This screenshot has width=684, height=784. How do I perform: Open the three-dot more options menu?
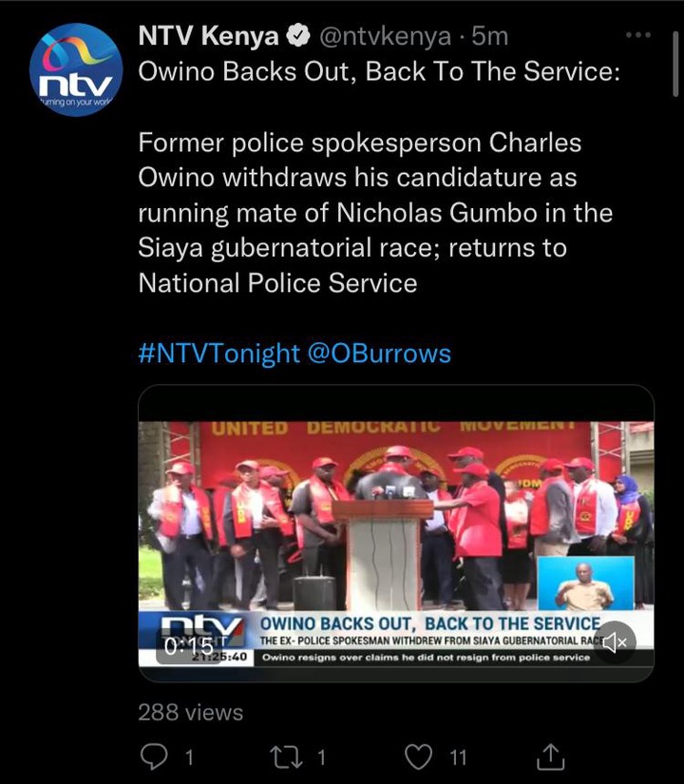click(638, 35)
